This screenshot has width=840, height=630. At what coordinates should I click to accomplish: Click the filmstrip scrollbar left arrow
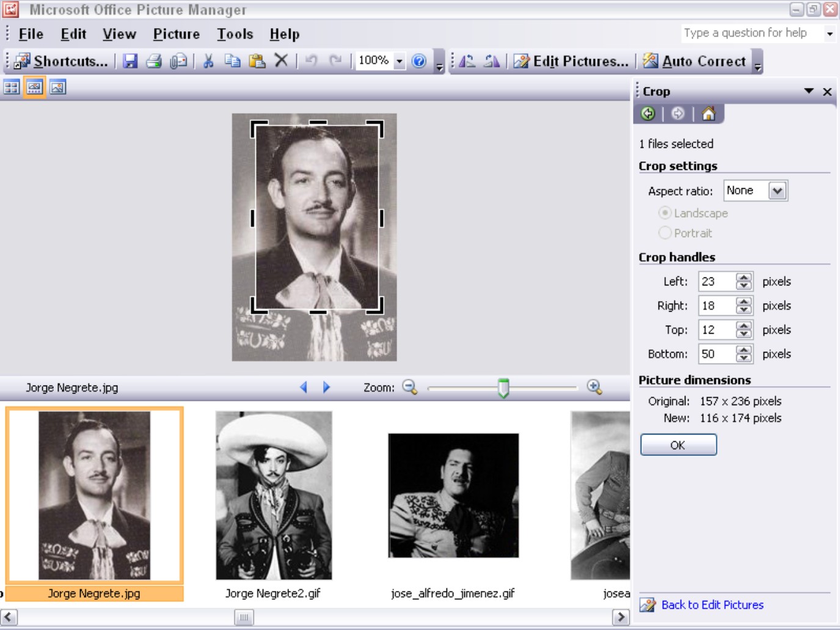(x=9, y=617)
